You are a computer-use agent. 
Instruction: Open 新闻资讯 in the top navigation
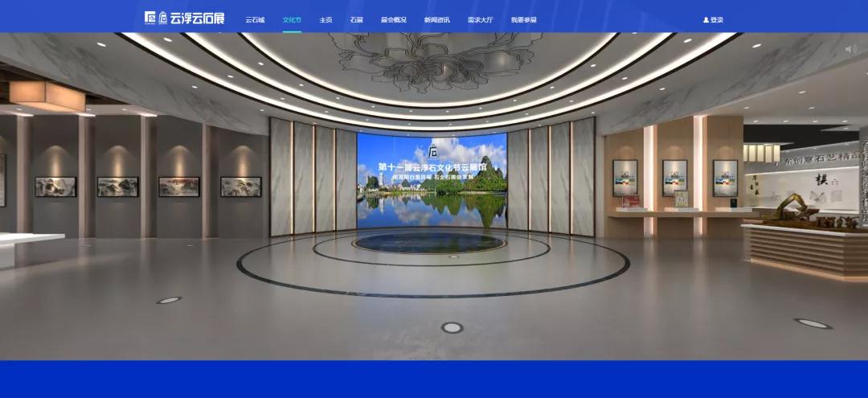(436, 20)
